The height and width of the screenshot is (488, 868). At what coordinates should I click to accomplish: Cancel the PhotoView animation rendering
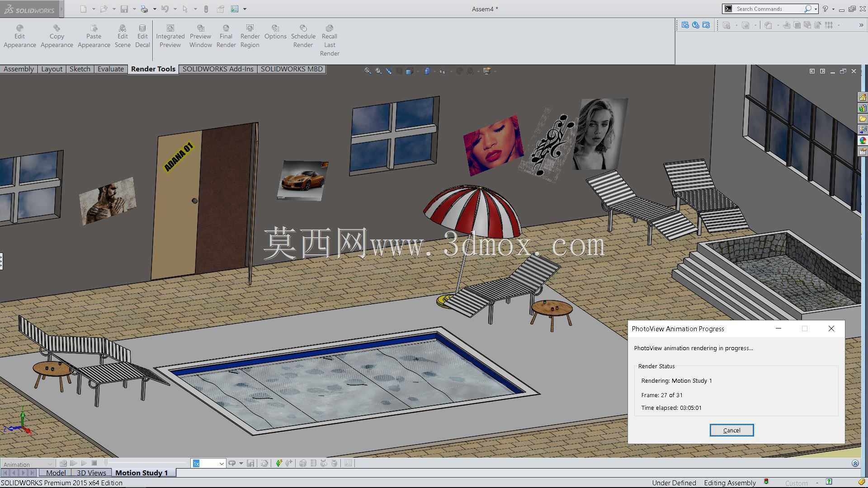point(731,430)
